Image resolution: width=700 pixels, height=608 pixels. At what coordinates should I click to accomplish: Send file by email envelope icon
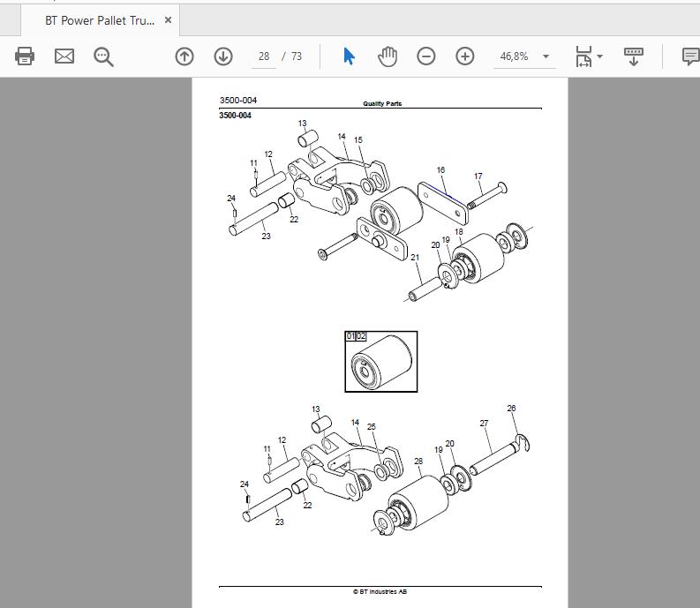[64, 56]
